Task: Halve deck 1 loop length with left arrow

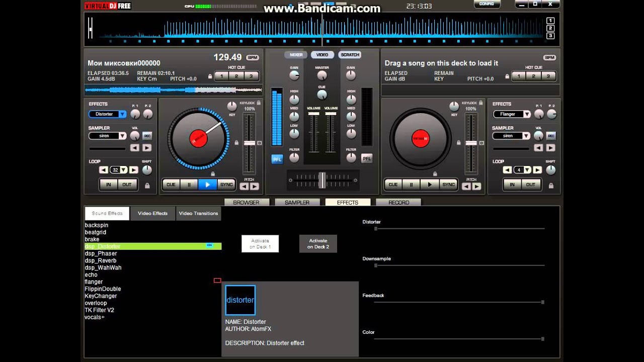Action: coord(104,170)
